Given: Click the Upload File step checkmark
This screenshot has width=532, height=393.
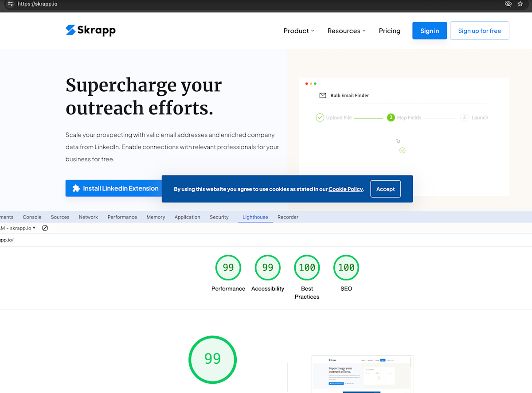Looking at the screenshot, I should pos(320,117).
